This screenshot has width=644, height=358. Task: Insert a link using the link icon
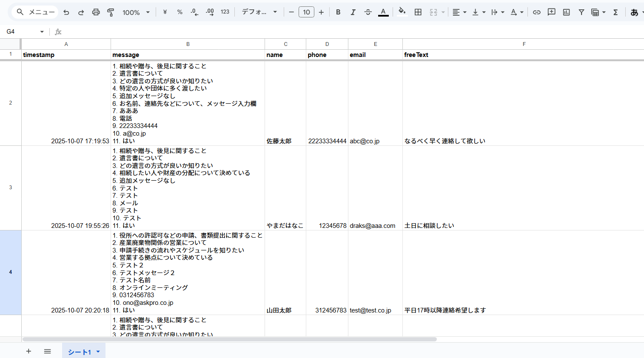pos(537,12)
